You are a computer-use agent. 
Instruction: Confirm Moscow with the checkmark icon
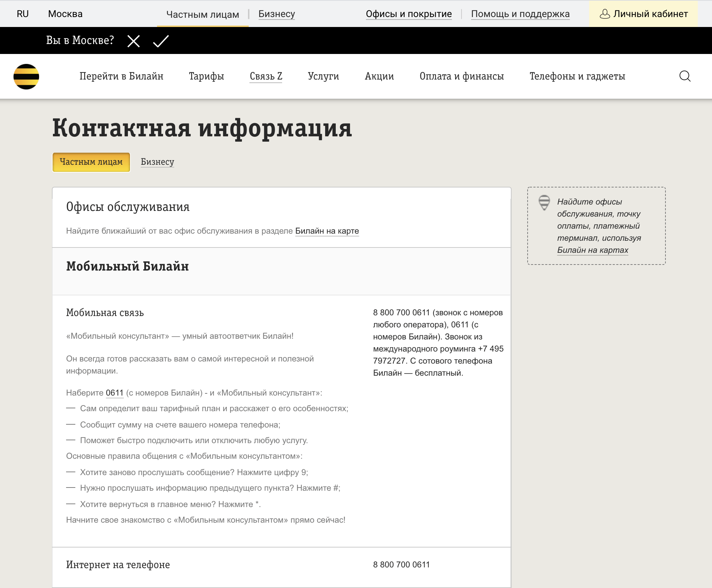(160, 41)
